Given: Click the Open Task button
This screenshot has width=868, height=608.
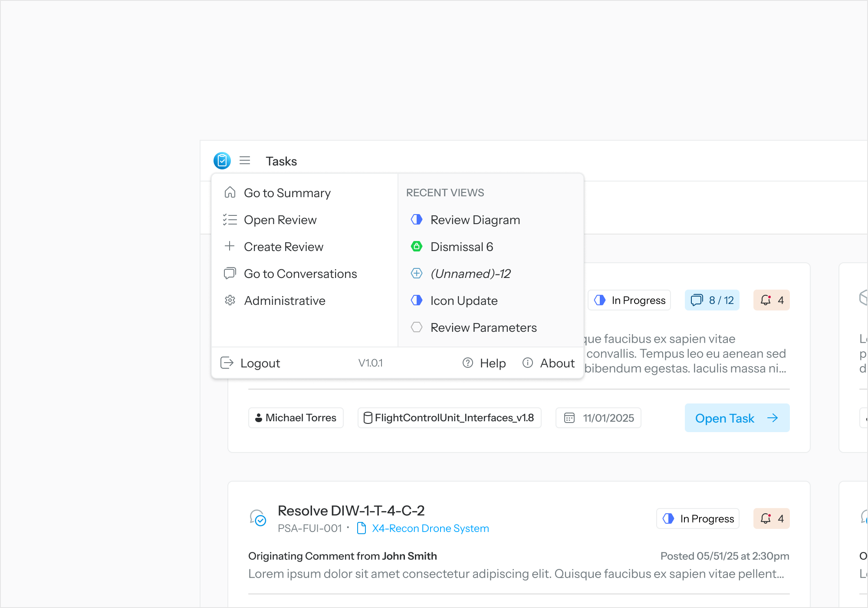Looking at the screenshot, I should (x=737, y=418).
